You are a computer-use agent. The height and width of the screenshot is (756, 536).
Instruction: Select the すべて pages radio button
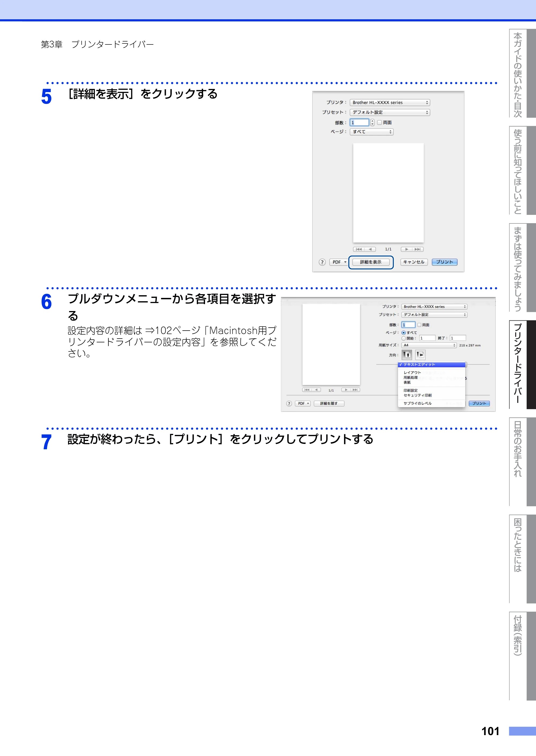404,332
